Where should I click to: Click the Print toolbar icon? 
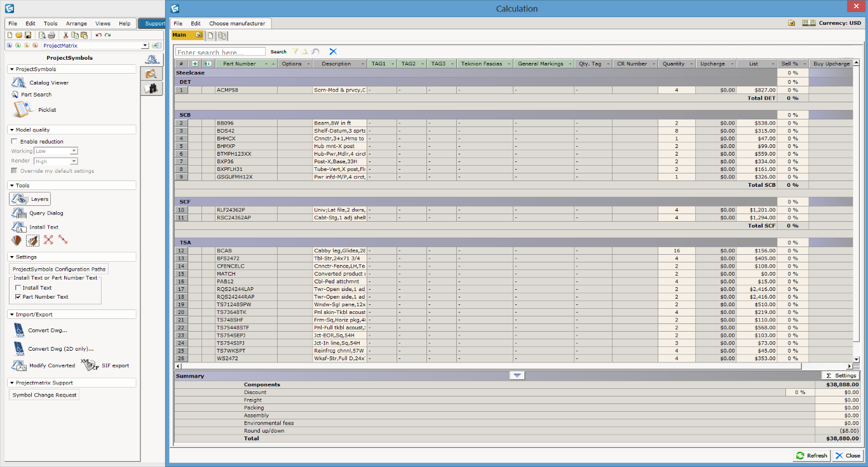51,35
